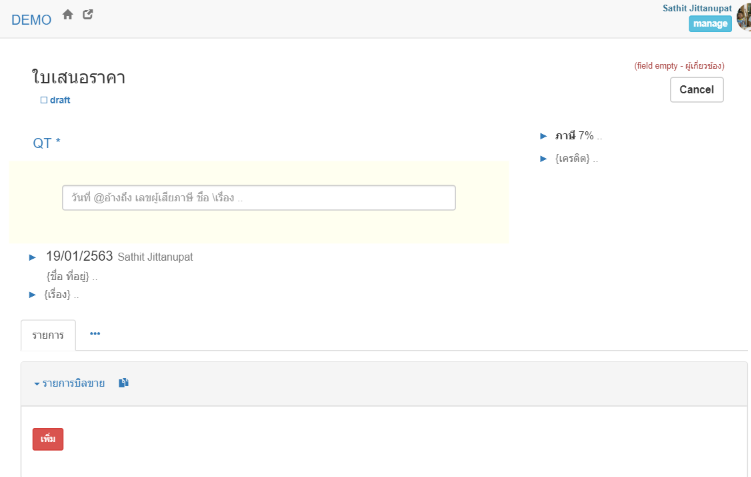The image size is (751, 477).
Task: Toggle the draft status checkbox
Action: coord(44,100)
